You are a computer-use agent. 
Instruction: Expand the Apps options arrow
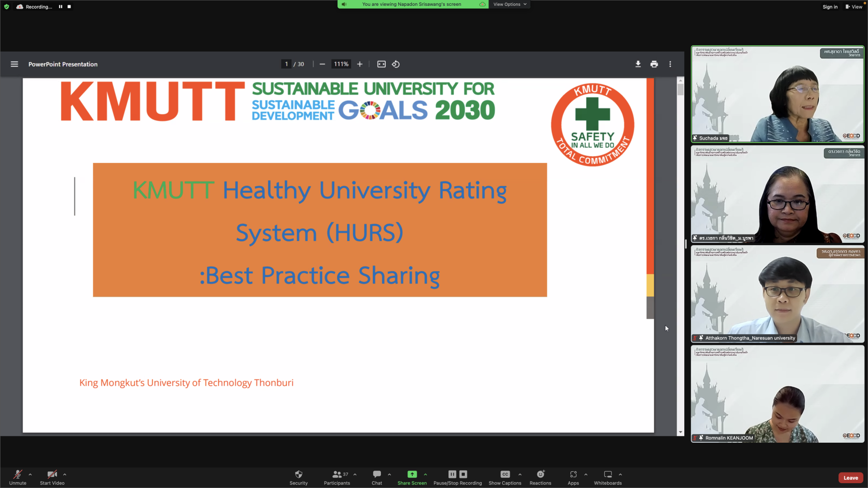[x=586, y=475]
